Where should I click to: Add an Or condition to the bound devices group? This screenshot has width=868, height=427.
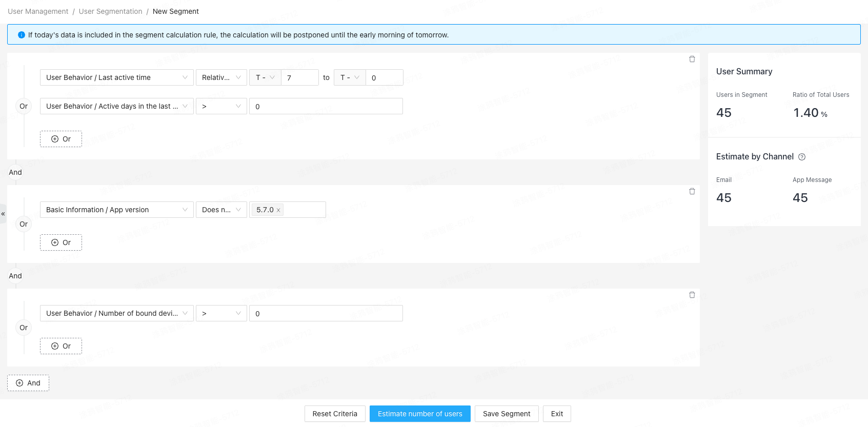tap(61, 346)
